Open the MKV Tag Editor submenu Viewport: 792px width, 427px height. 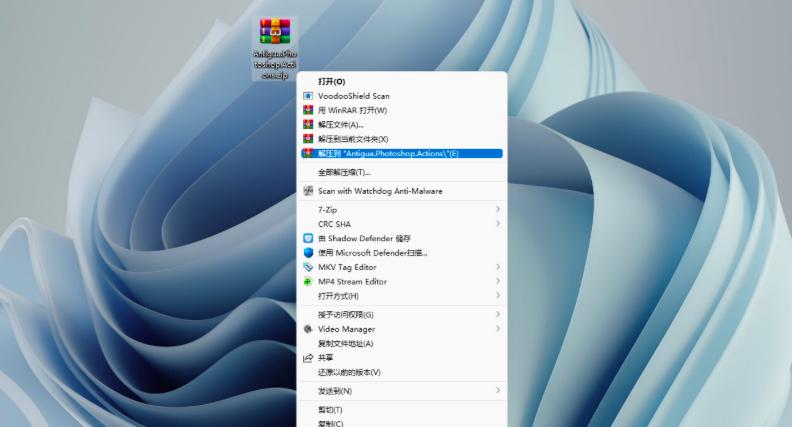[x=402, y=267]
